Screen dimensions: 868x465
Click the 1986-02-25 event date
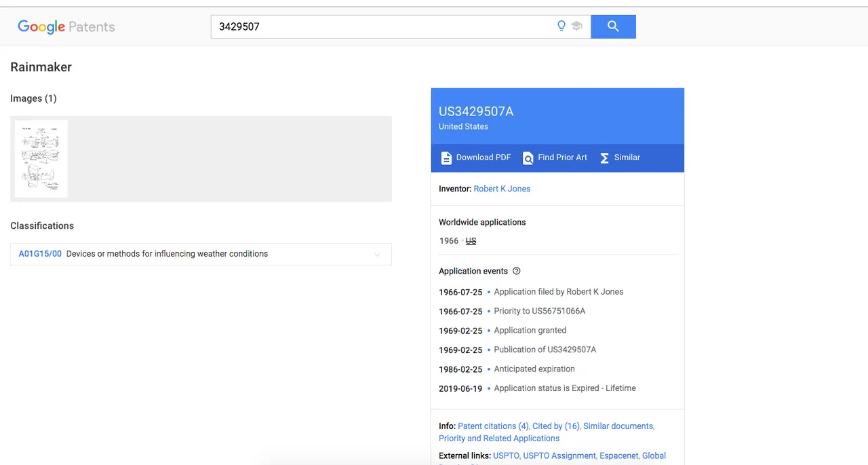(x=460, y=369)
